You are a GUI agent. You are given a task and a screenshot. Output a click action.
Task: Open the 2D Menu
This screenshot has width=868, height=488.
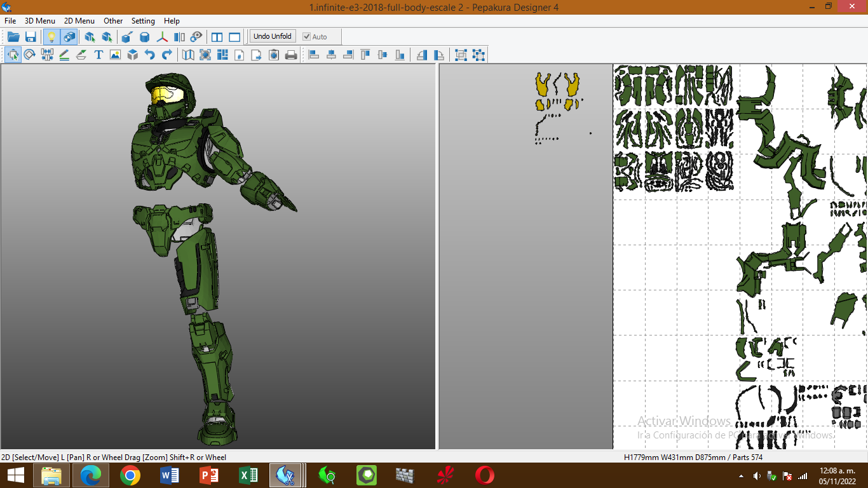79,21
